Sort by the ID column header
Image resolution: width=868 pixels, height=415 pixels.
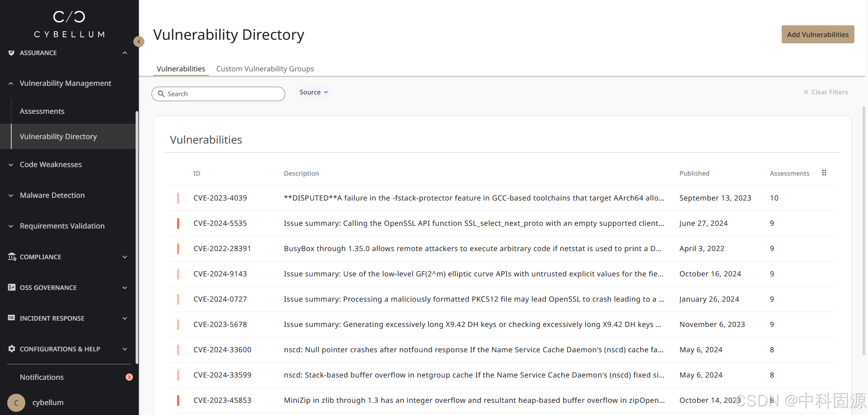point(197,173)
